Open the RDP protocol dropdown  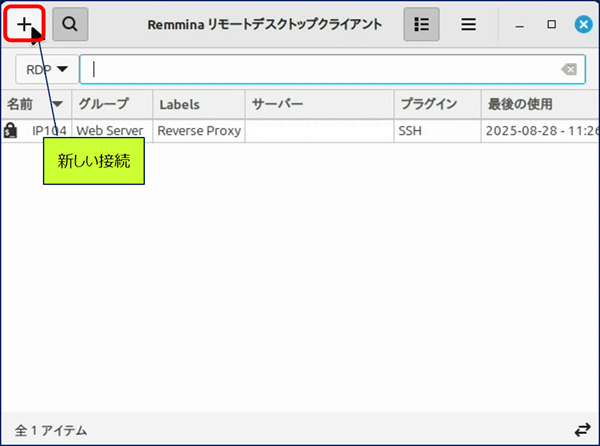click(47, 70)
